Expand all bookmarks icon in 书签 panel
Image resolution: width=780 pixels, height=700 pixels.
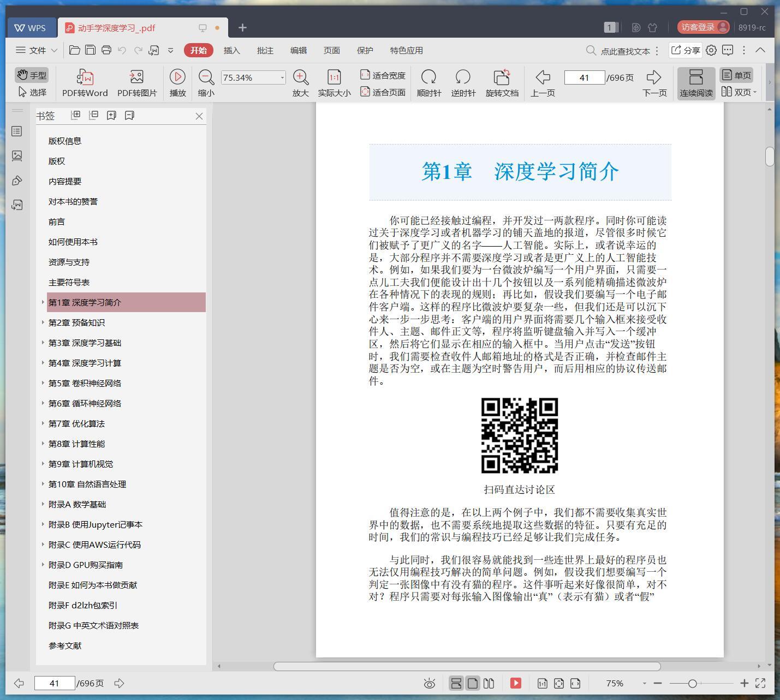[x=76, y=115]
